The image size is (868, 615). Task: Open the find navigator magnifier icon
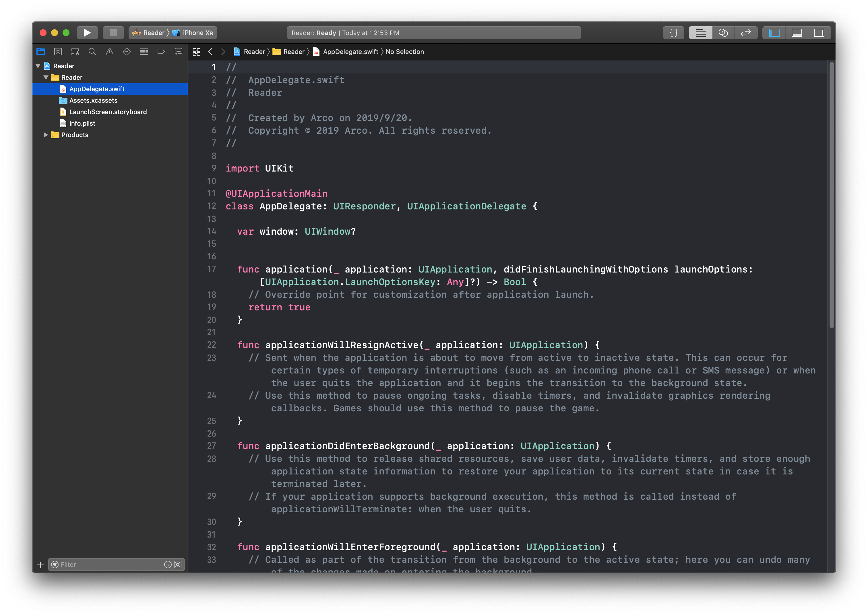92,52
